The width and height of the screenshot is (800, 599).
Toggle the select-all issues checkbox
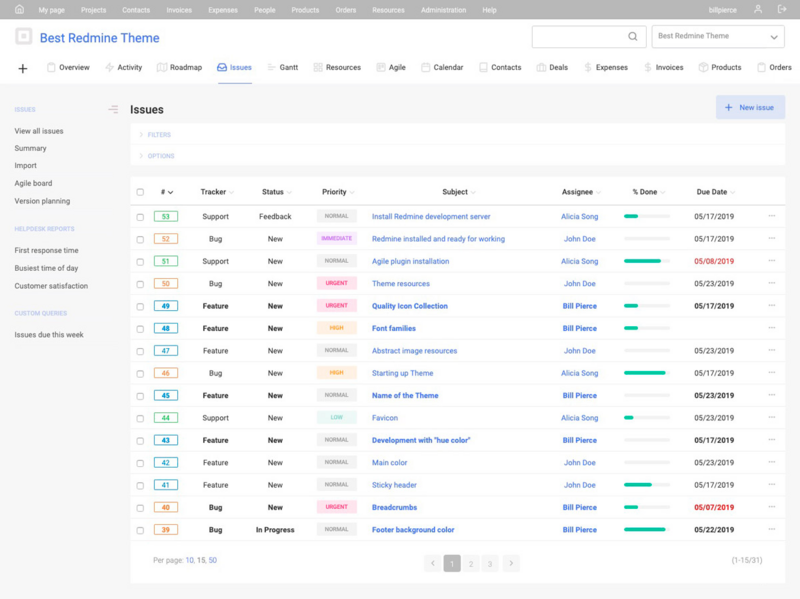pyautogui.click(x=140, y=192)
